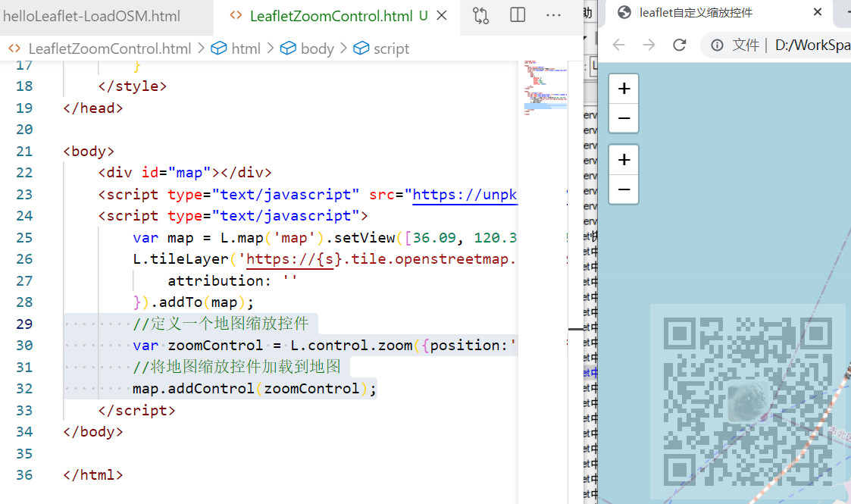Open the editor More Actions ellipsis
This screenshot has width=851, height=504.
point(554,16)
